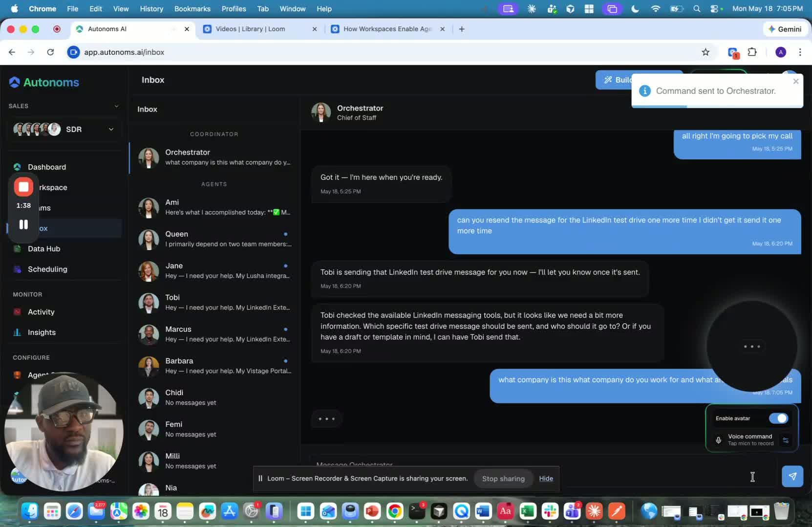This screenshot has width=812, height=527.
Task: Open the Profiles menu
Action: [x=234, y=9]
